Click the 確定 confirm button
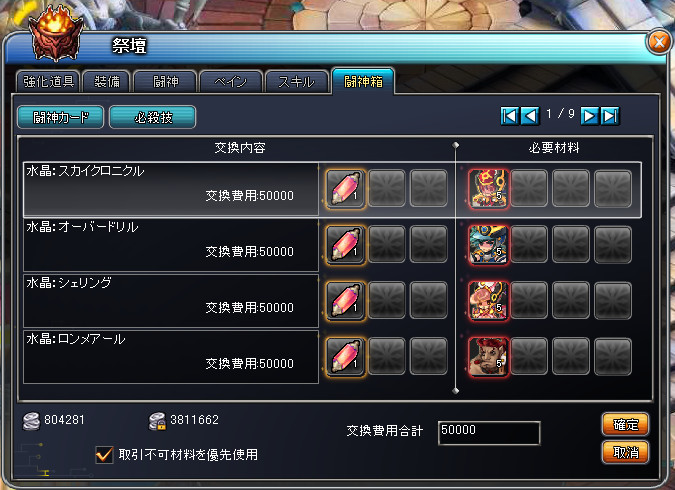Image resolution: width=675 pixels, height=490 pixels. click(x=625, y=425)
